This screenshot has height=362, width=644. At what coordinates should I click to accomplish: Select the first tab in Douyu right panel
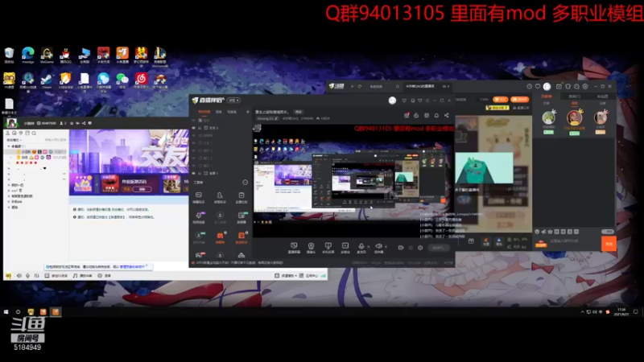click(x=547, y=96)
